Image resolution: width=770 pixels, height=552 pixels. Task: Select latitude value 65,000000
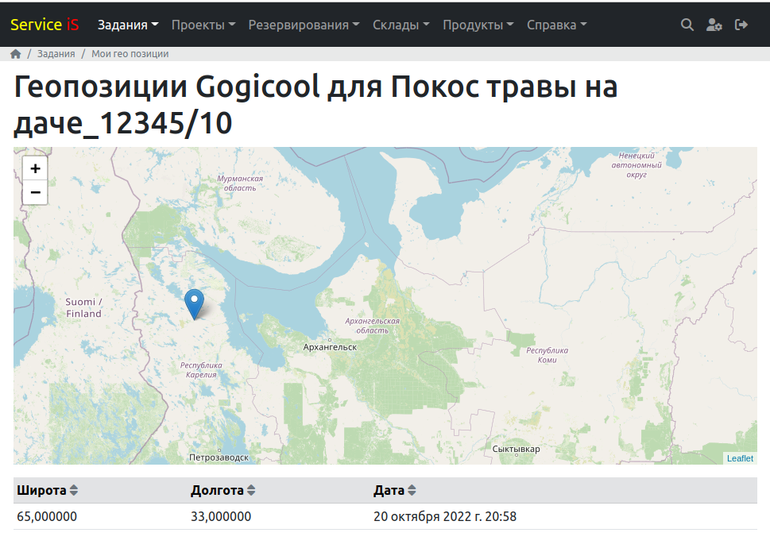47,516
